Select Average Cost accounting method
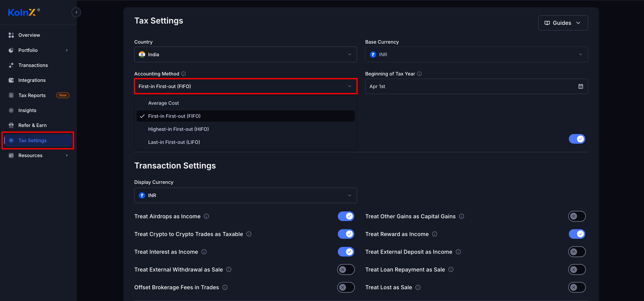This screenshot has width=644, height=301. (x=164, y=103)
